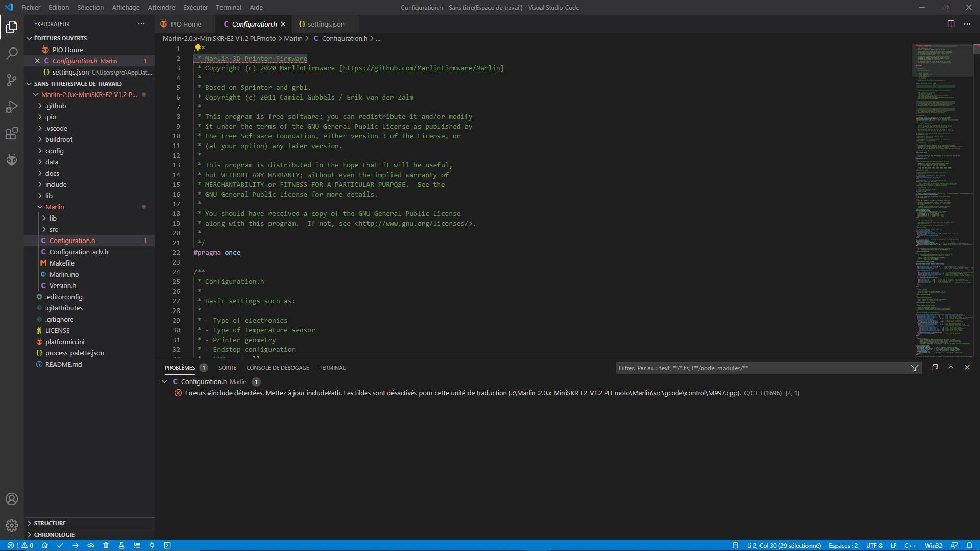The height and width of the screenshot is (551, 980).
Task: Click the feedback icon in status bar
Action: tap(954, 545)
